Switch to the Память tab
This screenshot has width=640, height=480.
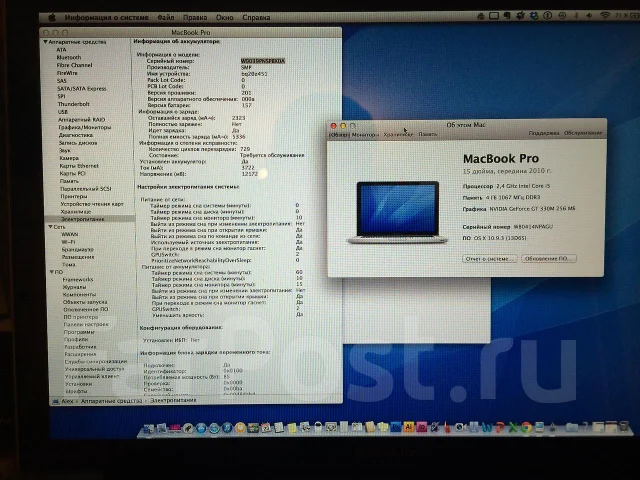pos(428,134)
